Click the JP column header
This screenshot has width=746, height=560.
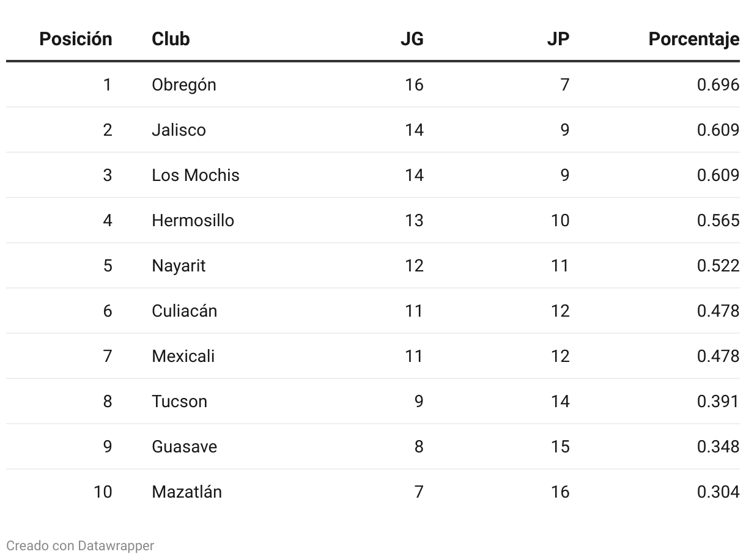[558, 39]
